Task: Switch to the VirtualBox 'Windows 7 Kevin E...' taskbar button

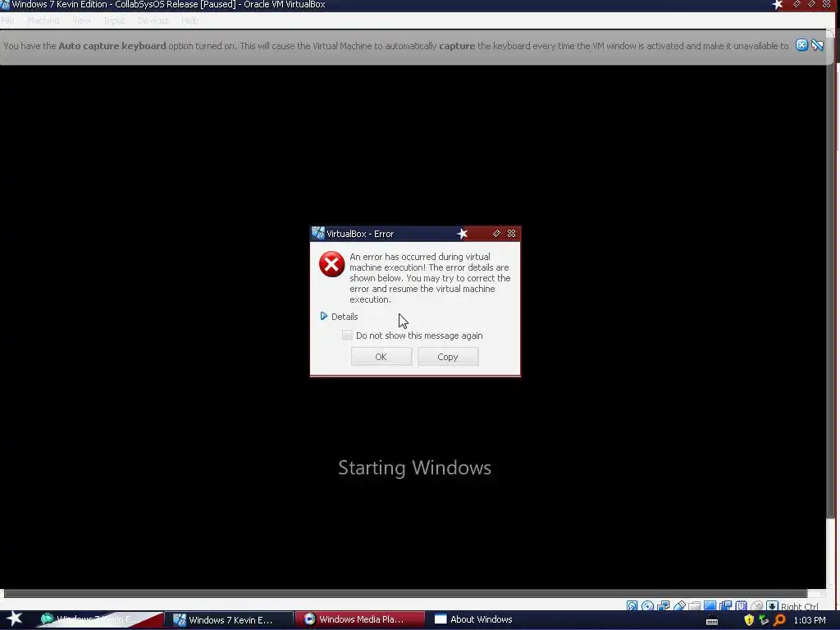Action: [x=231, y=620]
